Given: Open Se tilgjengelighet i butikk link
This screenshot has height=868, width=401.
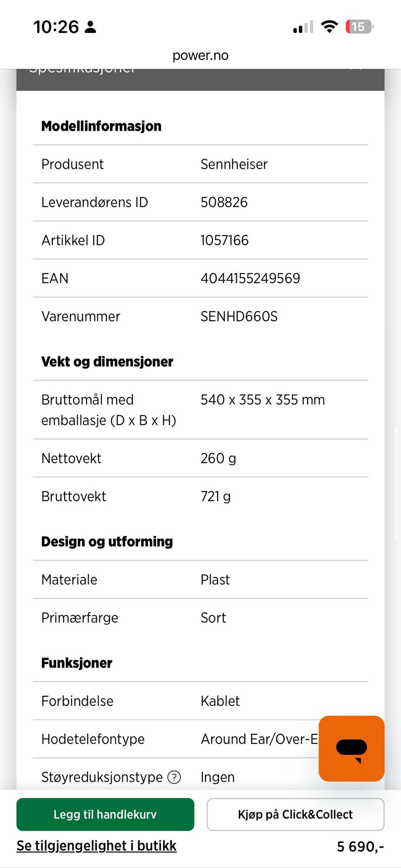Looking at the screenshot, I should [96, 845].
